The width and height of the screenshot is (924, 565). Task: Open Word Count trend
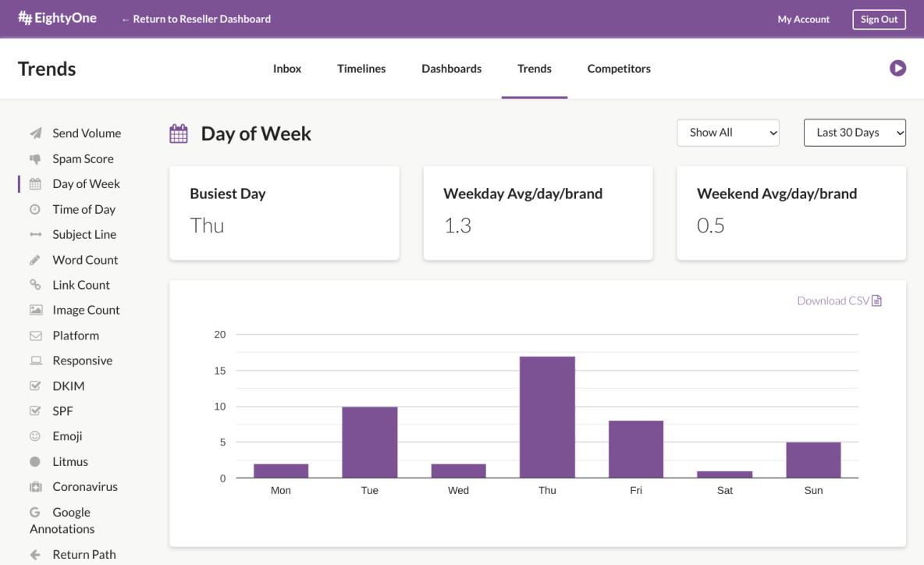pos(85,260)
